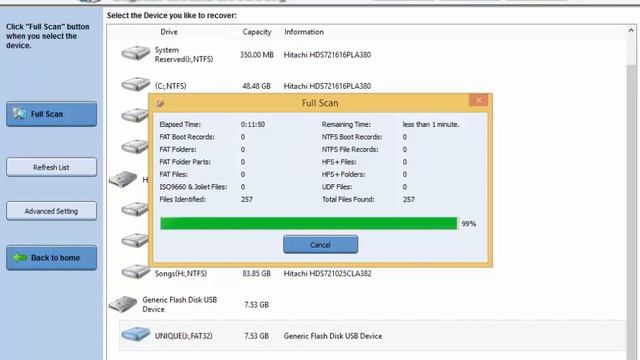
Task: Click the Elapsed Time value 0:11:50
Action: (x=253, y=124)
